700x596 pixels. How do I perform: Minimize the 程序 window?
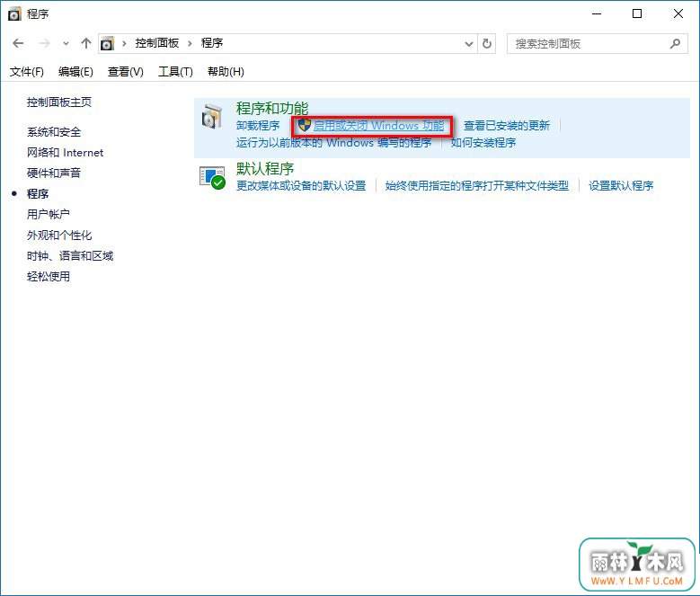click(x=597, y=13)
